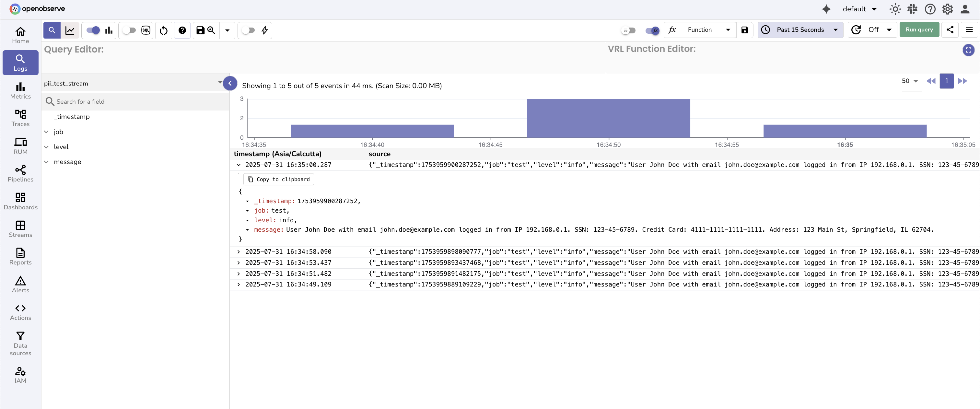The width and height of the screenshot is (980, 409).
Task: Click the Run query button
Action: pyautogui.click(x=919, y=29)
